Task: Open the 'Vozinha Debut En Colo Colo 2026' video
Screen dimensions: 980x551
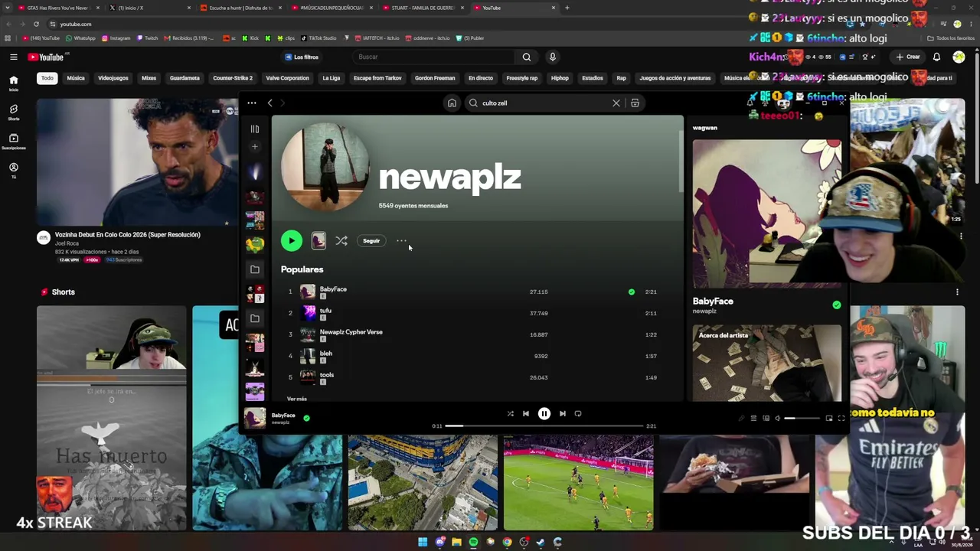Action: click(138, 161)
